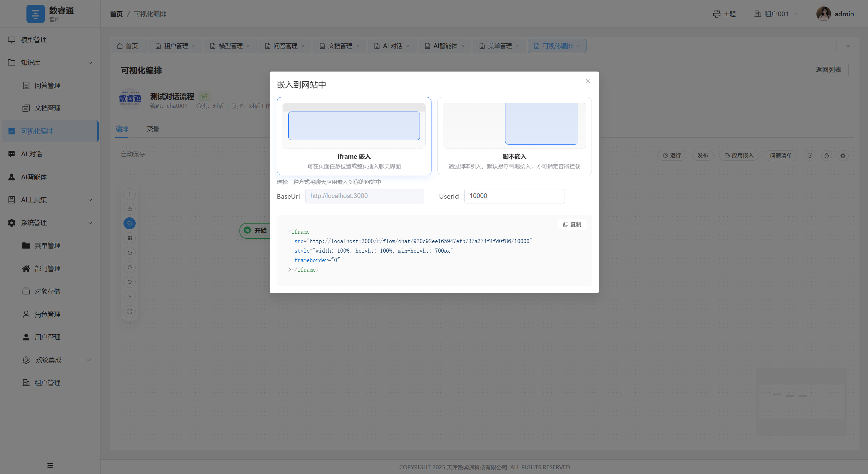Image resolution: width=868 pixels, height=474 pixels.
Task: Click the download icon on canvas toolbar
Action: tap(130, 297)
